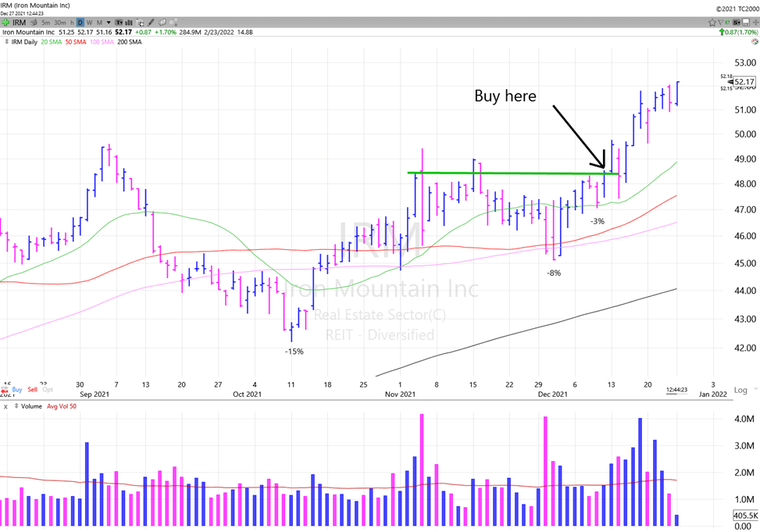
Task: Expand the IRM Daily indicator header arrows
Action: coord(7,42)
